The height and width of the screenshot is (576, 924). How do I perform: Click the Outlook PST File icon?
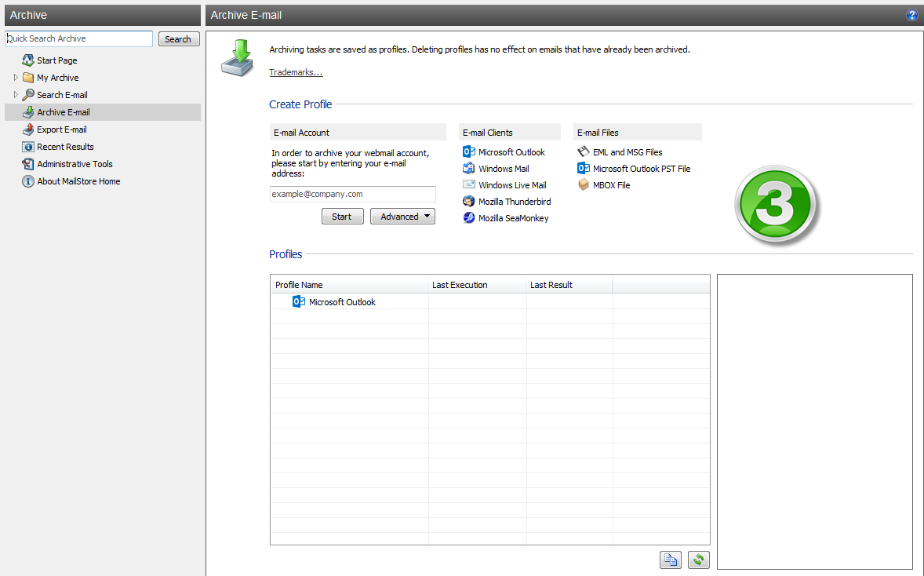(584, 168)
